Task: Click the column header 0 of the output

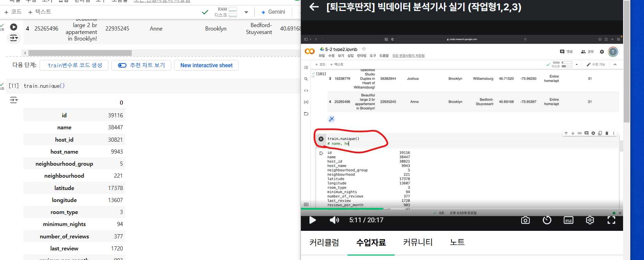Action: 121,103
